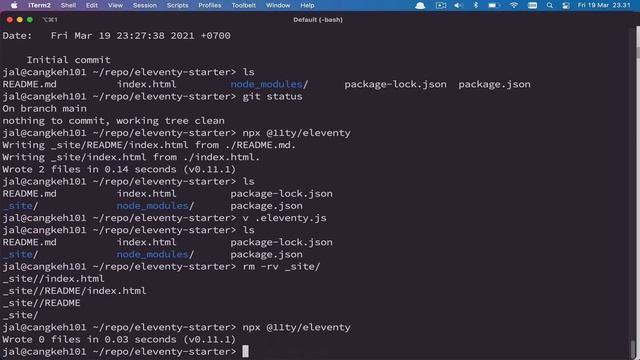This screenshot has height=360, width=640.
Task: Click '_site//index.html' output line
Action: coord(53,279)
